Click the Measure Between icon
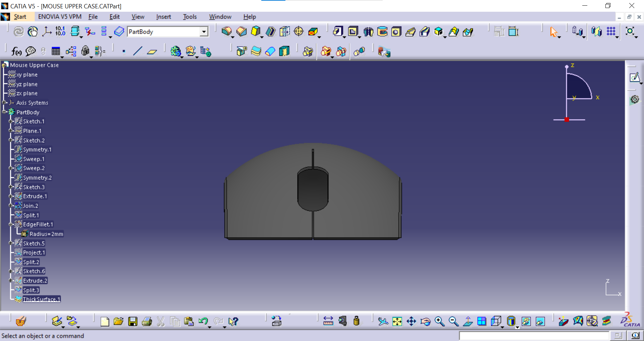 tap(328, 321)
